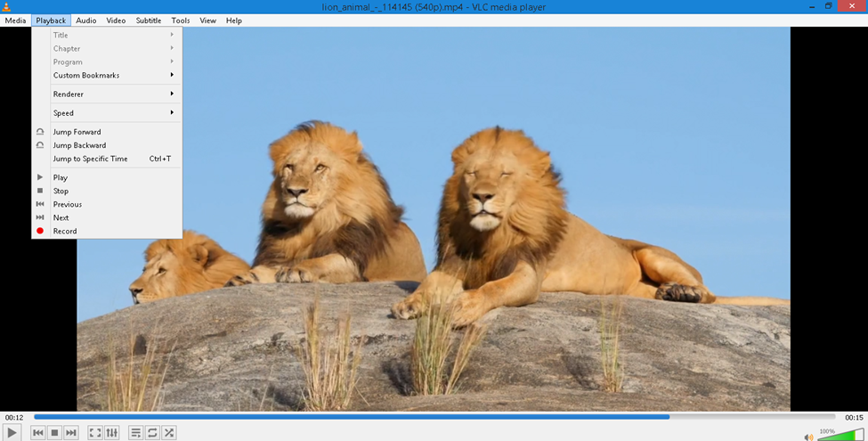
Task: Select Record with red dot icon
Action: [107, 231]
